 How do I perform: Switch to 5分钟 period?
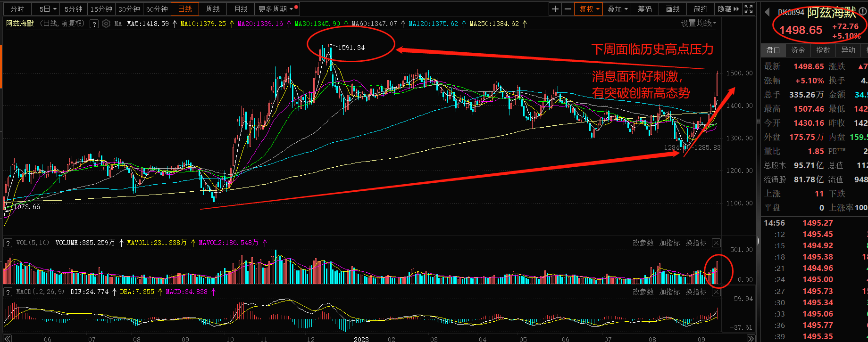click(x=74, y=9)
